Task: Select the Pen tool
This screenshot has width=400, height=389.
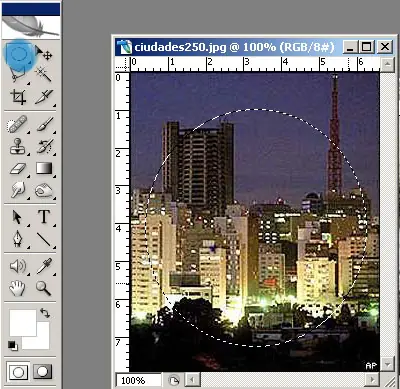Action: [17, 239]
